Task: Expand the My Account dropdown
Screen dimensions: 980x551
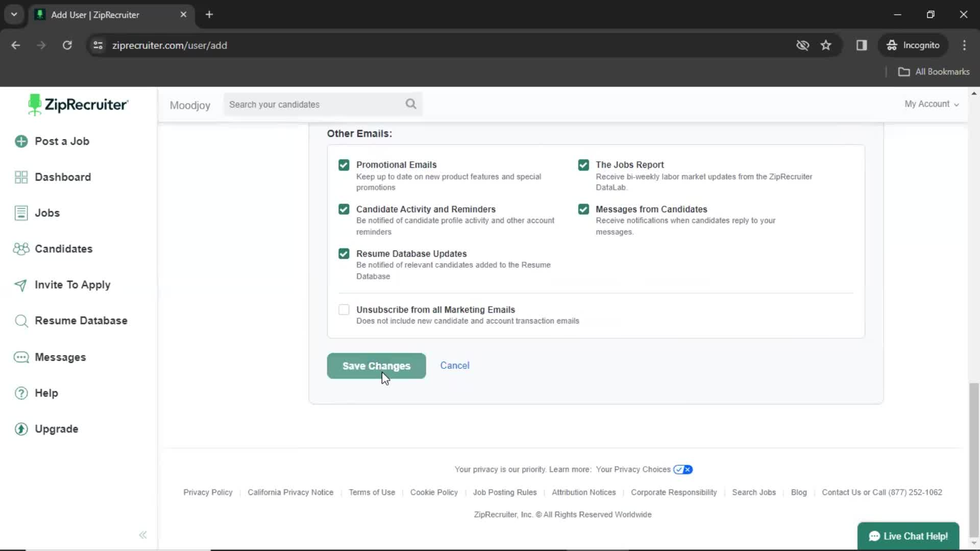Action: [x=931, y=104]
